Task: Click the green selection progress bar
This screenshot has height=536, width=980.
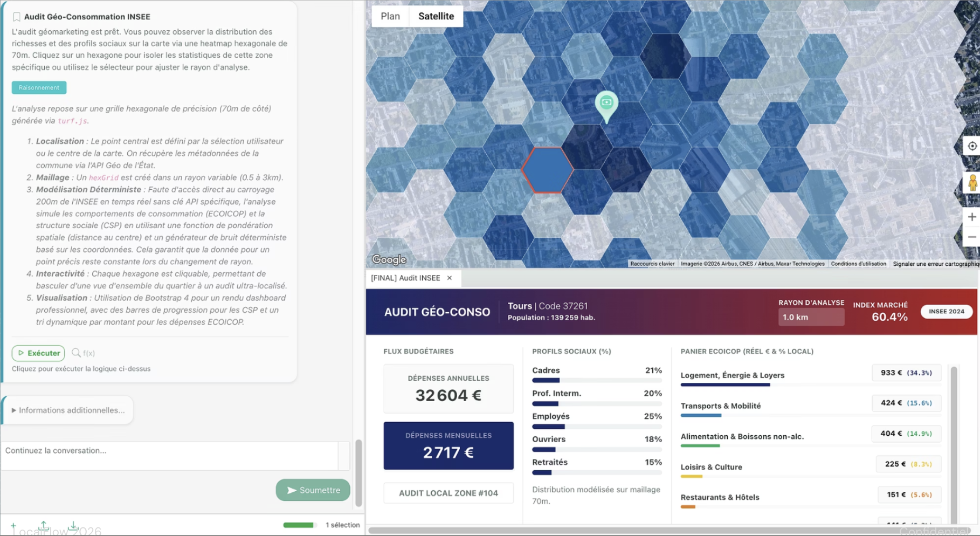Action: 299,525
